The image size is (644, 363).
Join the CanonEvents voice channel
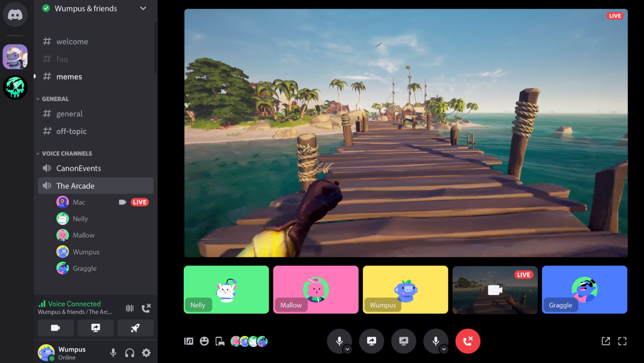tap(78, 168)
